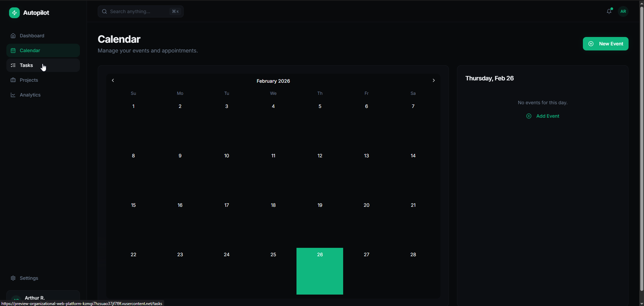This screenshot has height=306, width=644.
Task: Advance to next month with right chevron
Action: coord(433,80)
